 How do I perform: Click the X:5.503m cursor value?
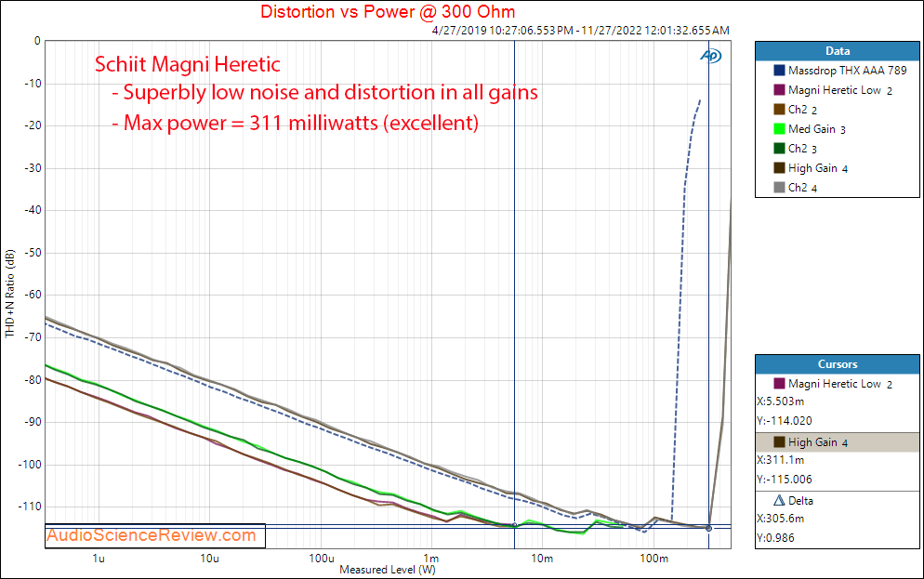(780, 401)
